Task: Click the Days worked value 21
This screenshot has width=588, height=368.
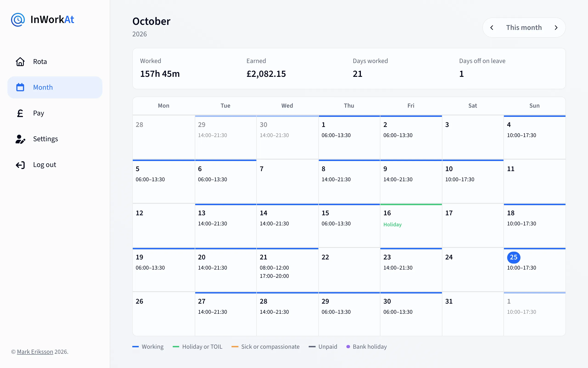Action: pos(357,74)
